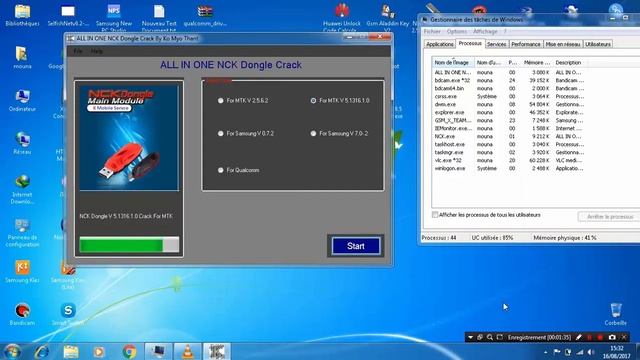The width and height of the screenshot is (640, 360).
Task: Select the explorer.exe process row
Action: click(x=509, y=112)
